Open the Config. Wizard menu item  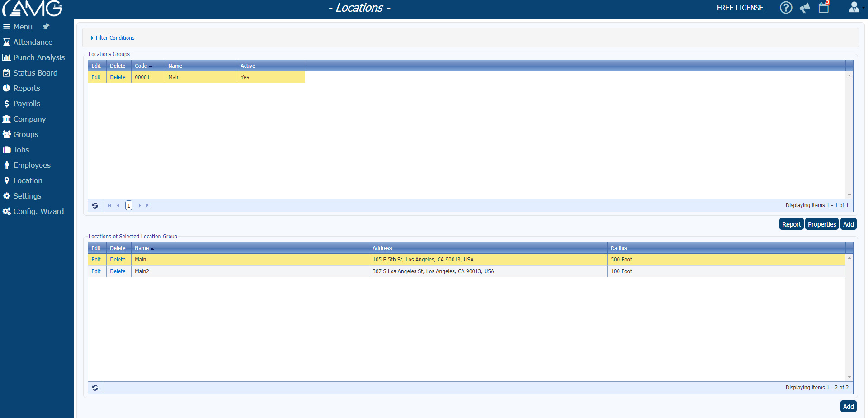click(x=38, y=211)
